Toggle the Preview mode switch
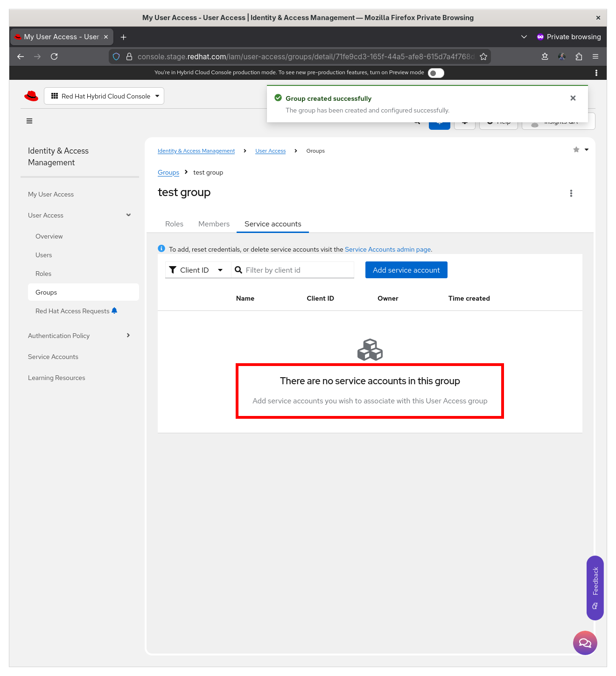The image size is (616, 676). coord(436,73)
